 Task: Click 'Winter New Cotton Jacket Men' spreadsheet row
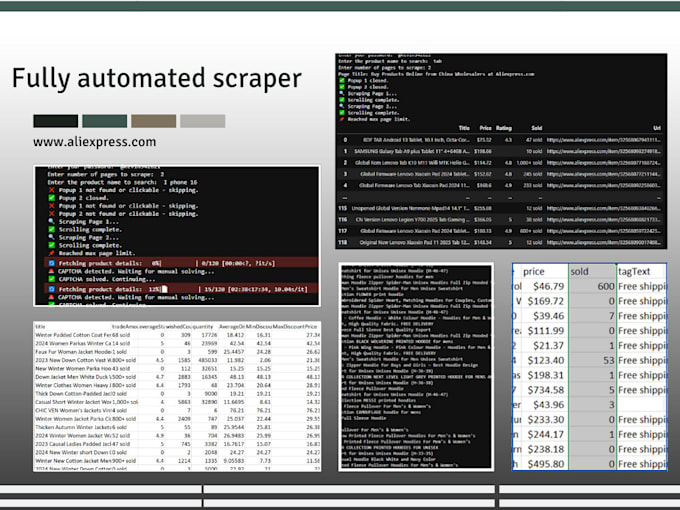177,461
